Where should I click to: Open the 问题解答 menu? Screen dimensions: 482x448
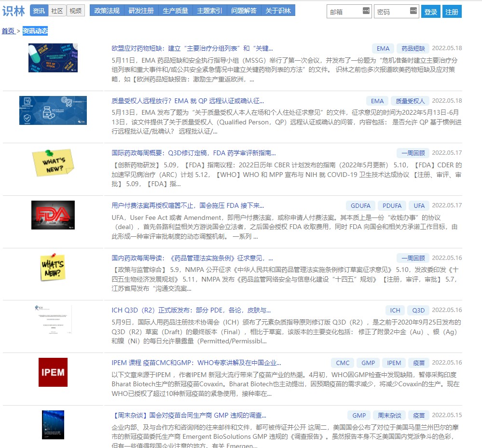[x=244, y=11]
